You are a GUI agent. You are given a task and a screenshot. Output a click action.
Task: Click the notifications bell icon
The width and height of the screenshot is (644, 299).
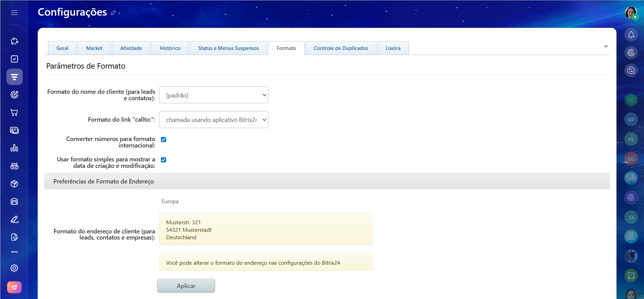pos(631,35)
